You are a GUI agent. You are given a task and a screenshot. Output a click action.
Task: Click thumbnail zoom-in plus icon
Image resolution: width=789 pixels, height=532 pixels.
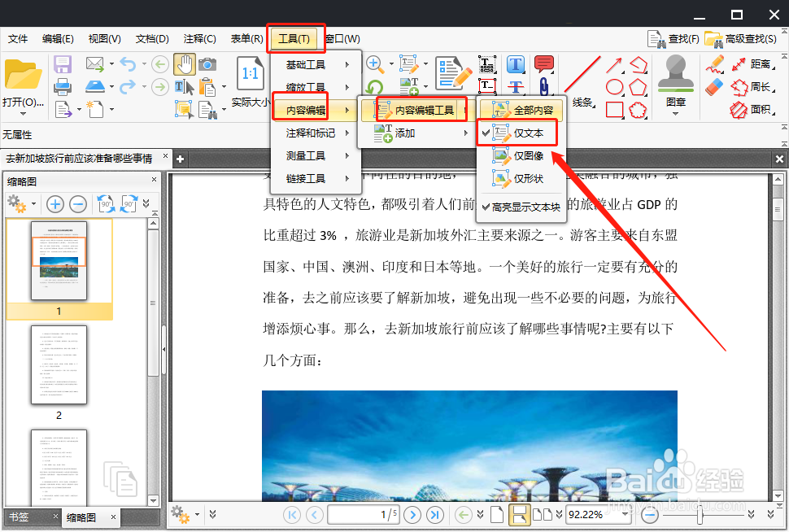pos(54,204)
